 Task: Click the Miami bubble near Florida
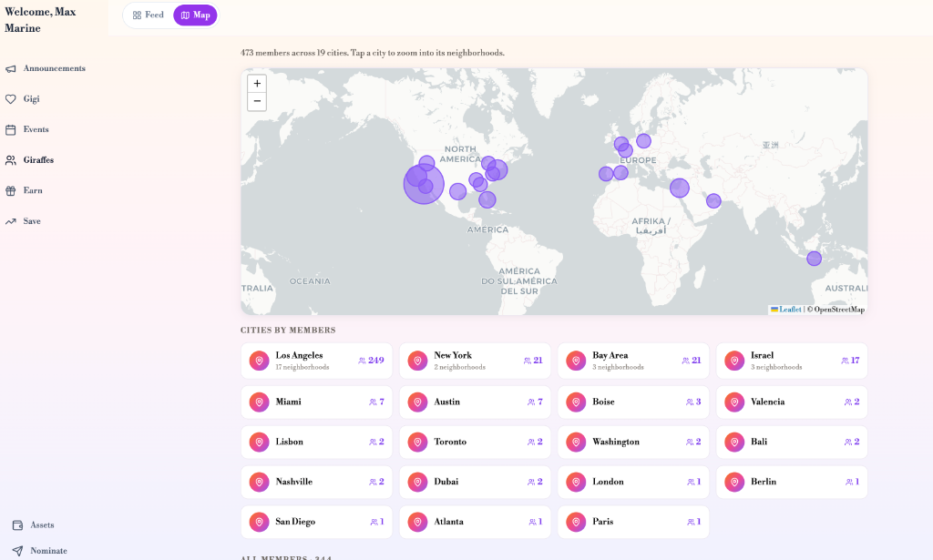click(487, 199)
